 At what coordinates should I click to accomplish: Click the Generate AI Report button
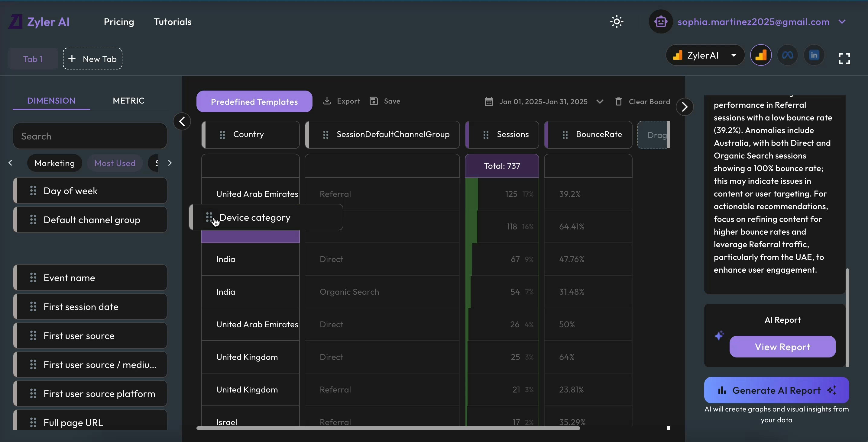776,390
